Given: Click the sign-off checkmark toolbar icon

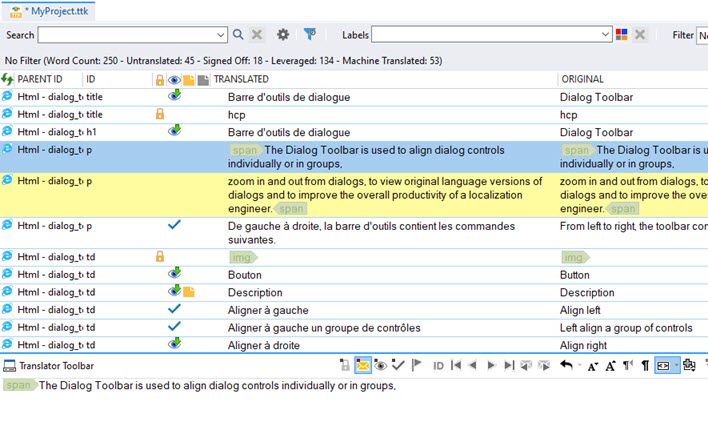Looking at the screenshot, I should (398, 366).
